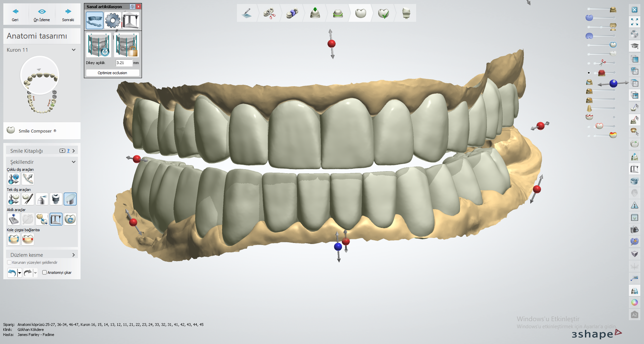Enable the Anatomiyi çıkar checkbox

44,273
